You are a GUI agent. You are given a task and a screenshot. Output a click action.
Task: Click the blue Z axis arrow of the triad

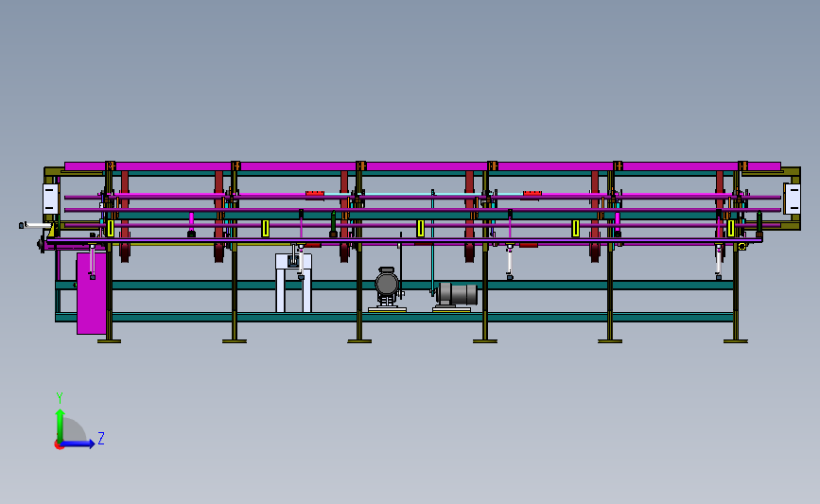pos(78,443)
